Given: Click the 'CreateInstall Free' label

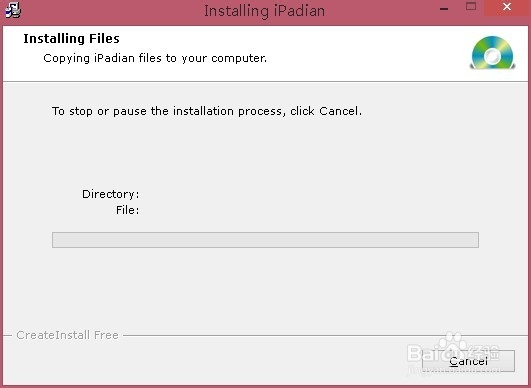Looking at the screenshot, I should pyautogui.click(x=67, y=335).
